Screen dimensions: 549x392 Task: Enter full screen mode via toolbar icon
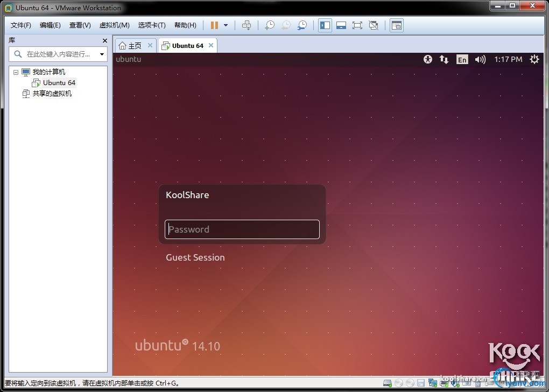click(357, 25)
